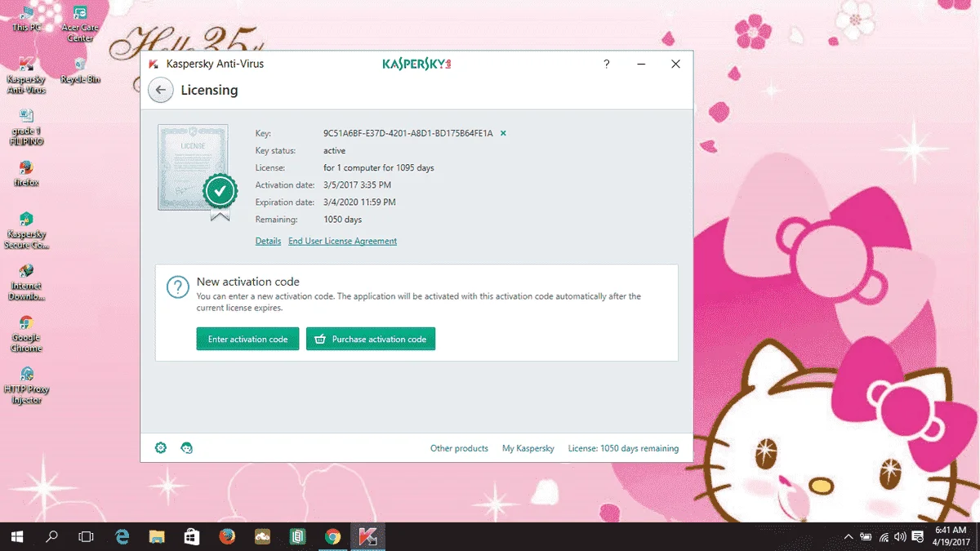Open Kaspersky Anti-Virus desktop shortcut

tap(26, 75)
